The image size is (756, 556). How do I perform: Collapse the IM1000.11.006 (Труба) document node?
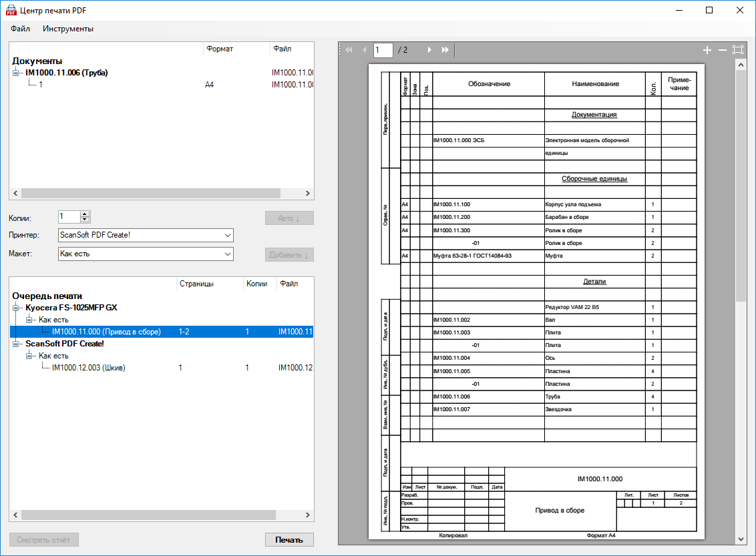(x=17, y=73)
